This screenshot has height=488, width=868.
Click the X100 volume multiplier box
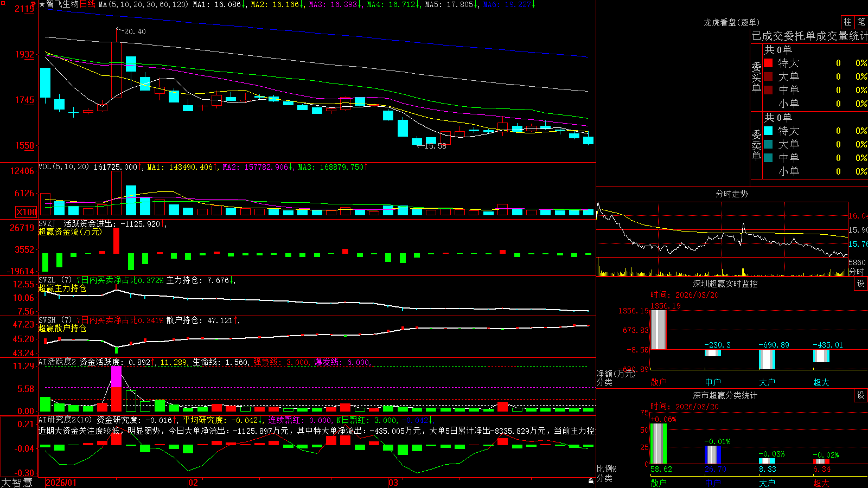[27, 212]
